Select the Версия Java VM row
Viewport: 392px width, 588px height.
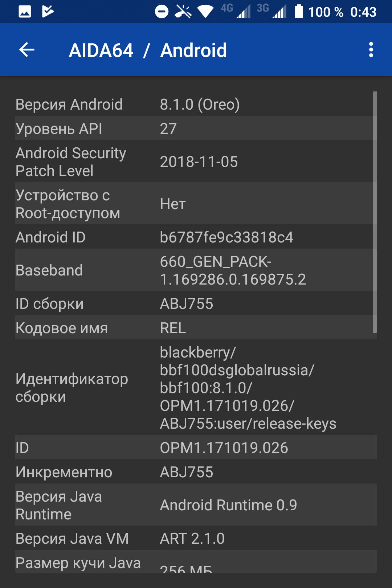click(196, 538)
